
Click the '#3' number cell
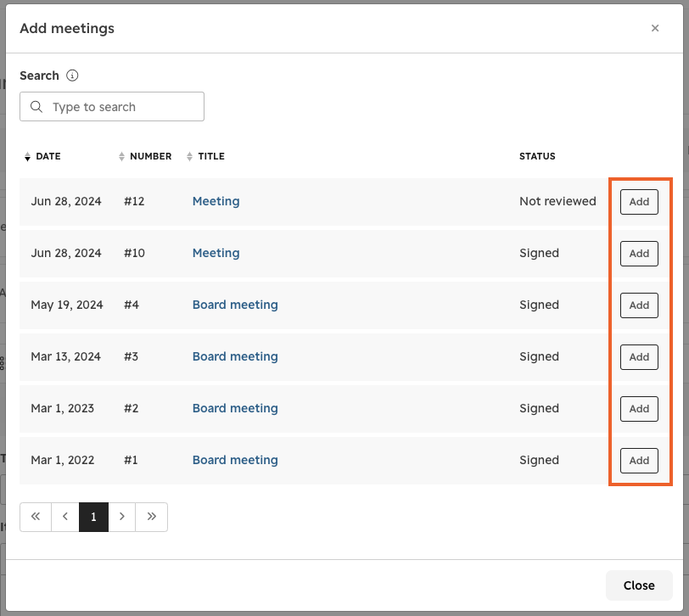pyautogui.click(x=131, y=356)
